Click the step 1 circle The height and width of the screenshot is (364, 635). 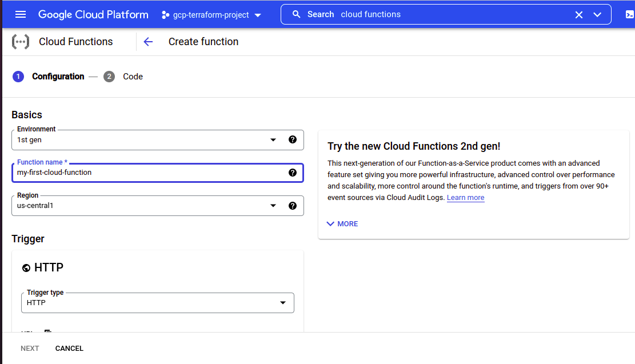coord(18,77)
